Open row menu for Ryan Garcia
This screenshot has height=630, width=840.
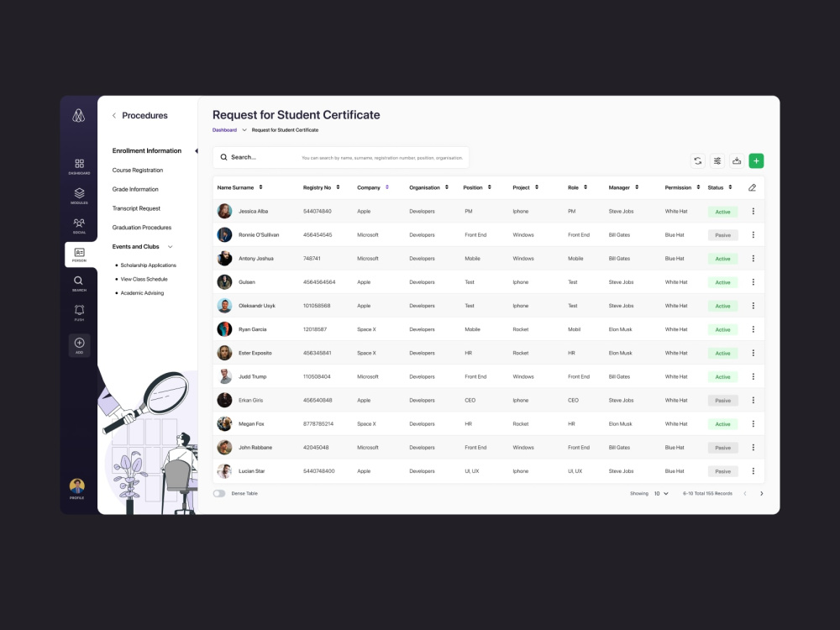click(753, 329)
